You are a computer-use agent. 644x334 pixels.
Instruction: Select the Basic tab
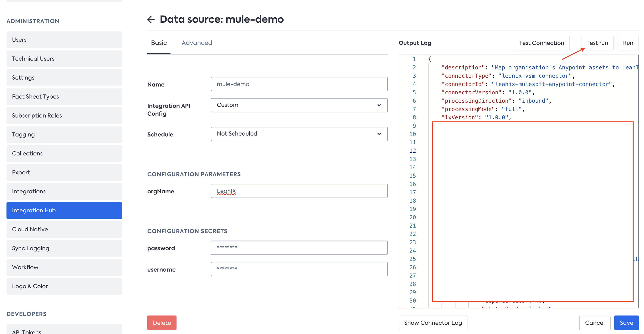coord(159,43)
